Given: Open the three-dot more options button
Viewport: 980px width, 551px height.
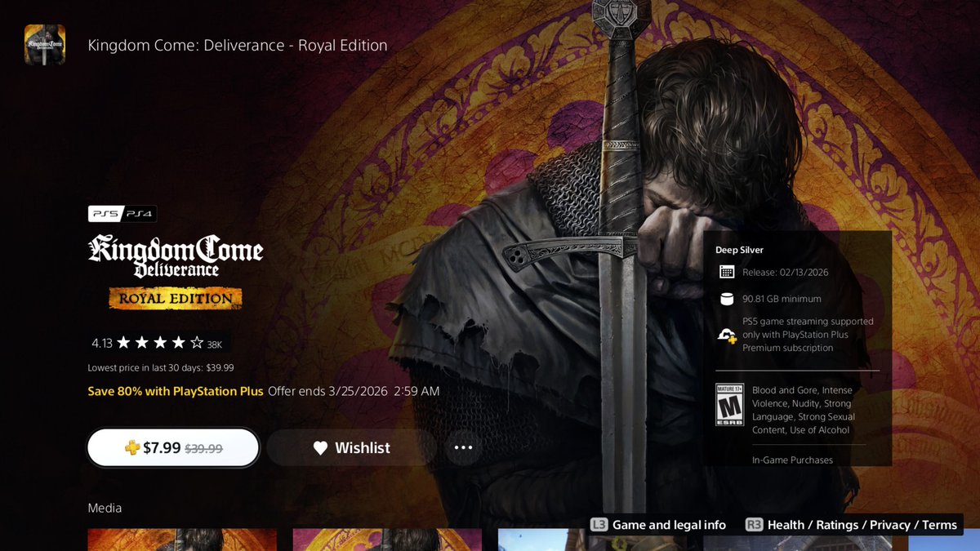Looking at the screenshot, I should coord(463,447).
